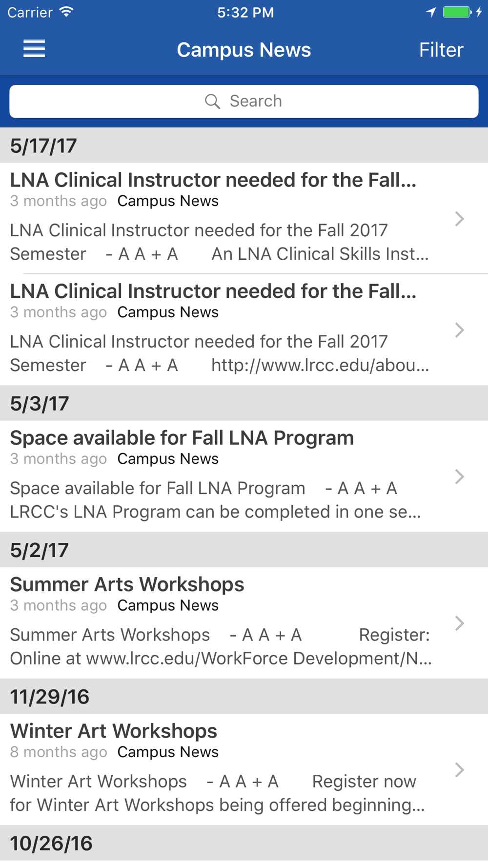Tap the battery status icon
488x868 pixels.
[457, 12]
